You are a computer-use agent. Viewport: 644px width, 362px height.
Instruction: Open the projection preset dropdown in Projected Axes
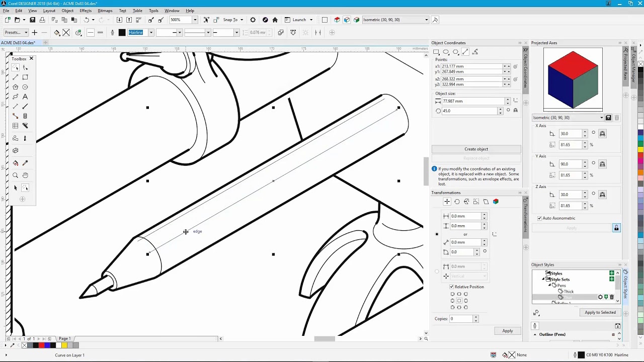point(601,118)
